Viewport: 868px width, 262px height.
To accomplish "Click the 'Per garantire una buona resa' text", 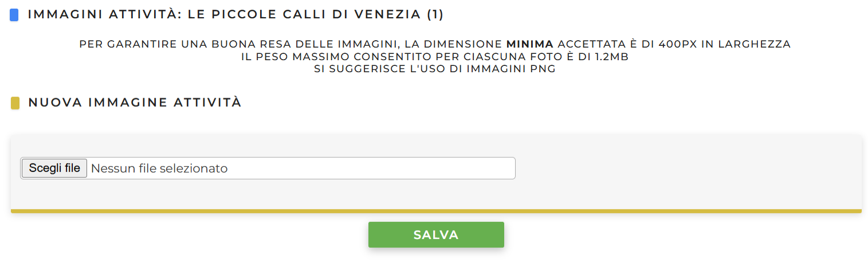I will pos(189,44).
